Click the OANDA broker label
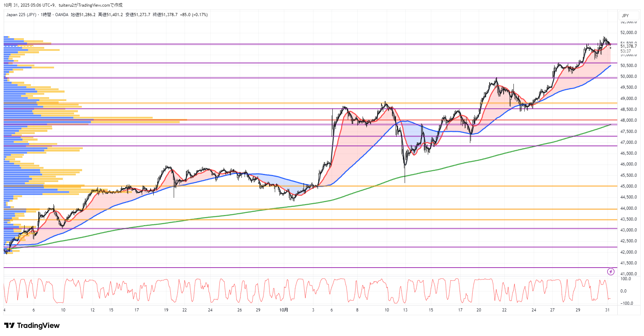This screenshot has height=336, width=644. [x=62, y=15]
